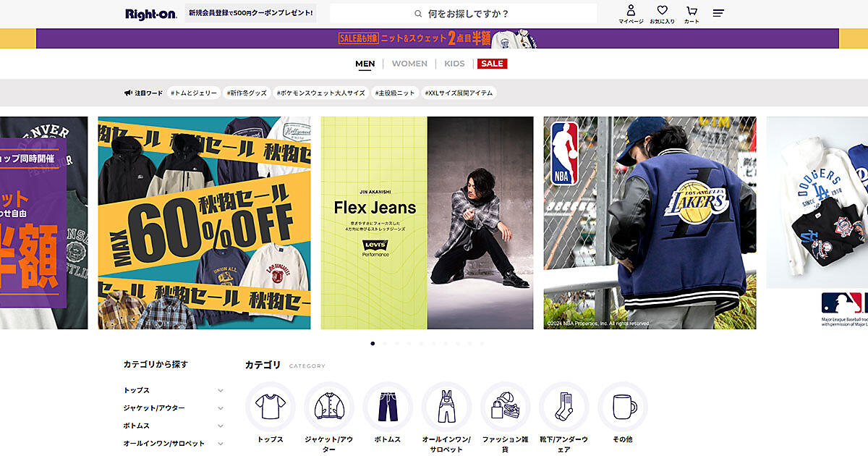Click the #トムとジェリー keyword tag
The height and width of the screenshot is (456, 868).
point(194,93)
